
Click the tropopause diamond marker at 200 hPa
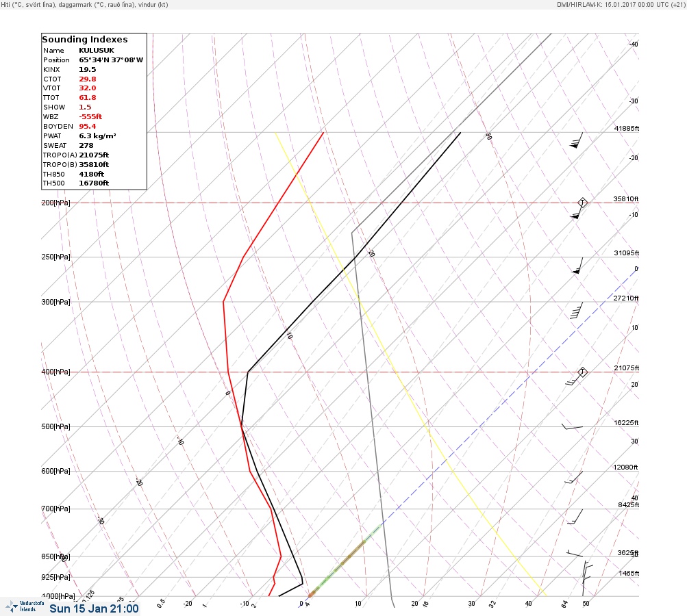pos(582,203)
